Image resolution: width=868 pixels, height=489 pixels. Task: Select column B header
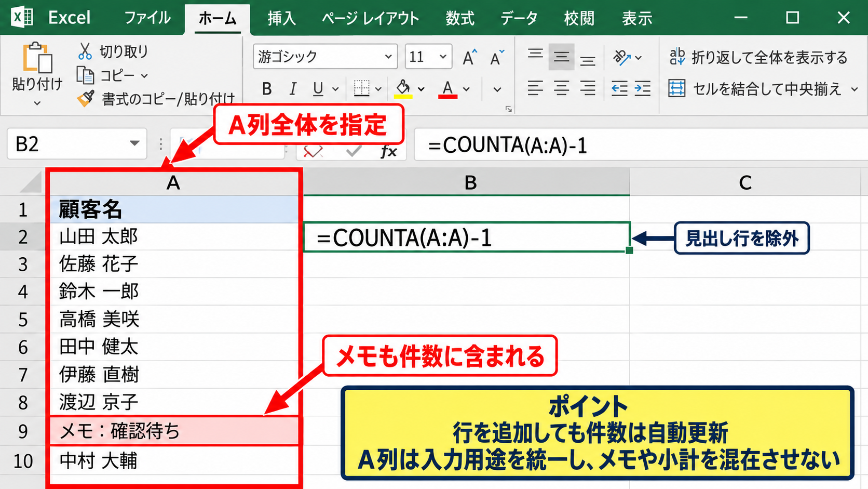tap(466, 182)
